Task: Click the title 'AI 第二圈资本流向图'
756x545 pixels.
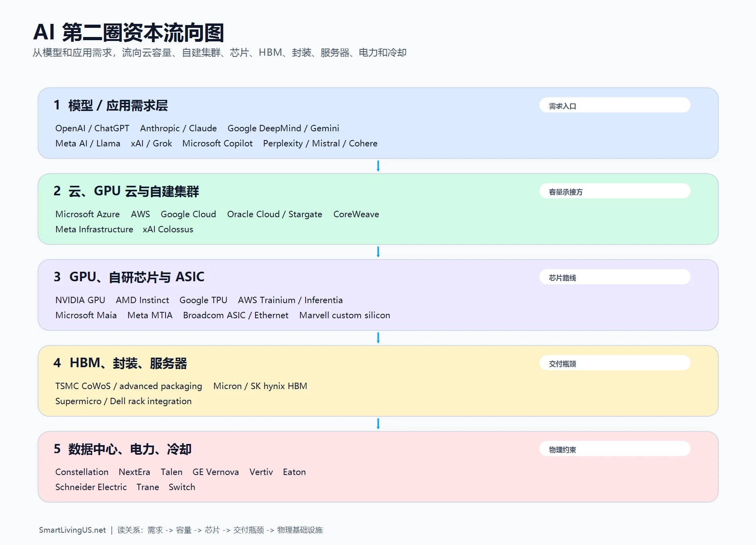Action: click(x=129, y=32)
